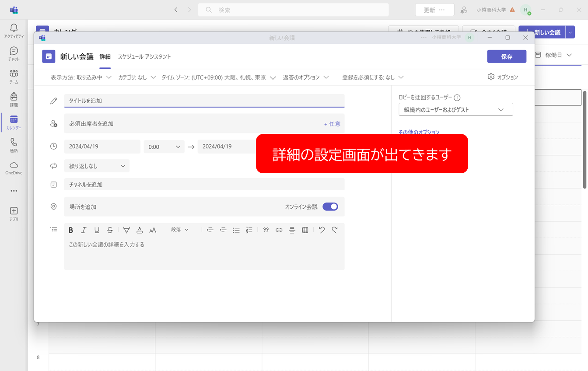
Task: Toggle underline formatting
Action: pos(97,230)
